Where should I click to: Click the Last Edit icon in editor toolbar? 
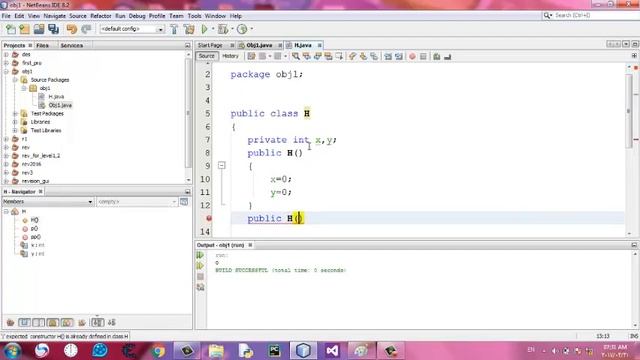(x=251, y=56)
